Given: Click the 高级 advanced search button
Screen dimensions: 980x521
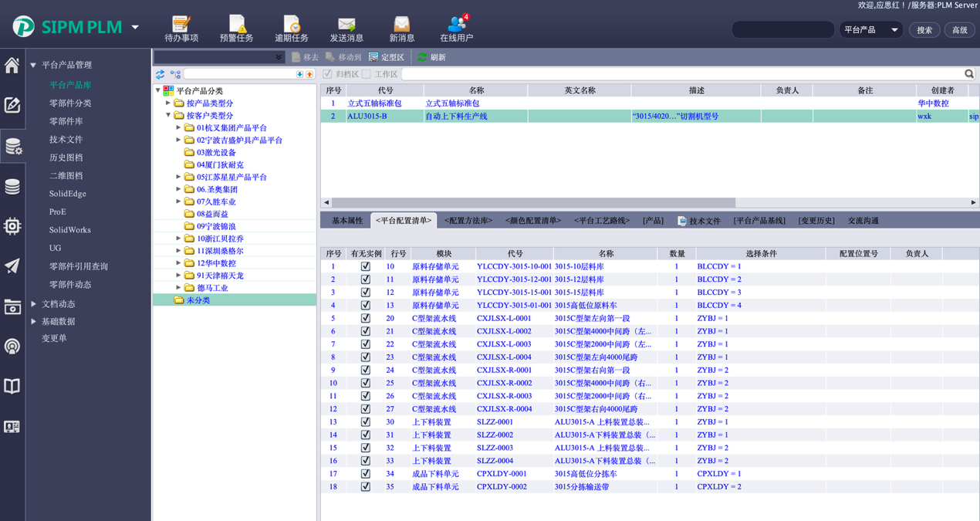Looking at the screenshot, I should (x=959, y=30).
